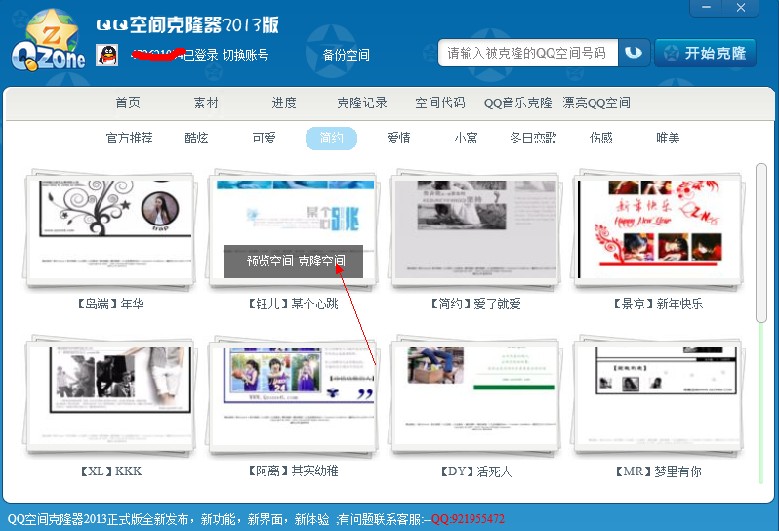The height and width of the screenshot is (531, 779).
Task: Open the 【简约】爱了就爱 thumbnail
Action: (476, 229)
